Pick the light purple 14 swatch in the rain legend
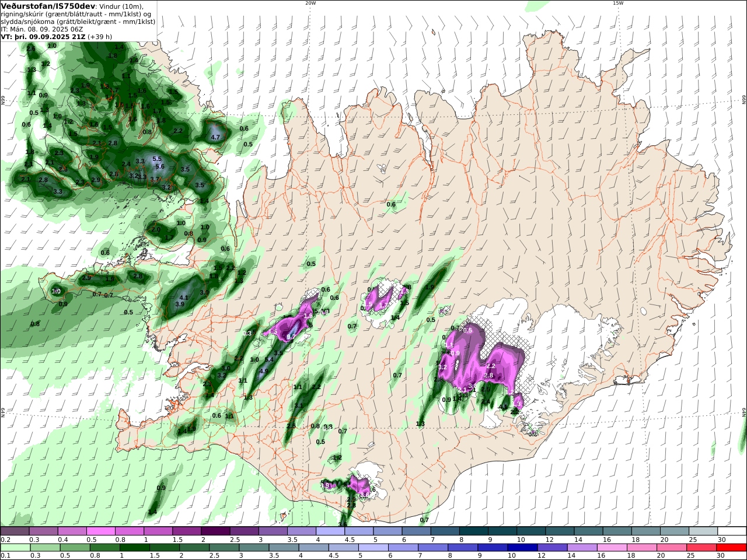 point(582,548)
